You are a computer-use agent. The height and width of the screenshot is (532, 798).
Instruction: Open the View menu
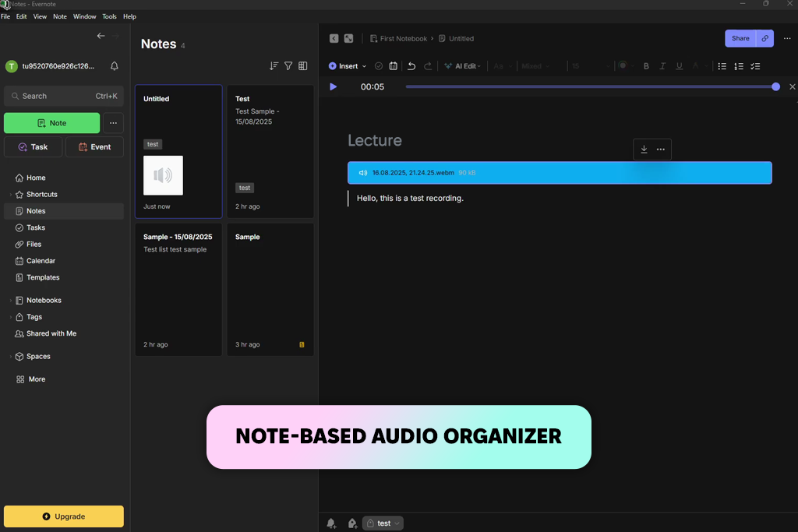tap(40, 16)
